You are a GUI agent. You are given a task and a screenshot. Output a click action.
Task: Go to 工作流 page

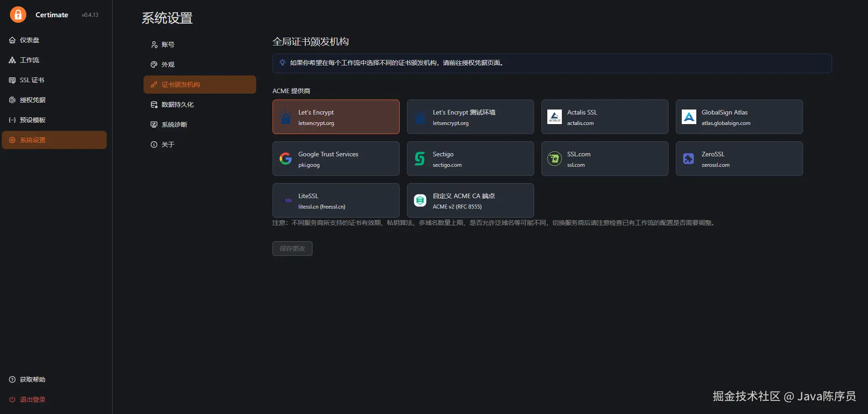(55, 60)
